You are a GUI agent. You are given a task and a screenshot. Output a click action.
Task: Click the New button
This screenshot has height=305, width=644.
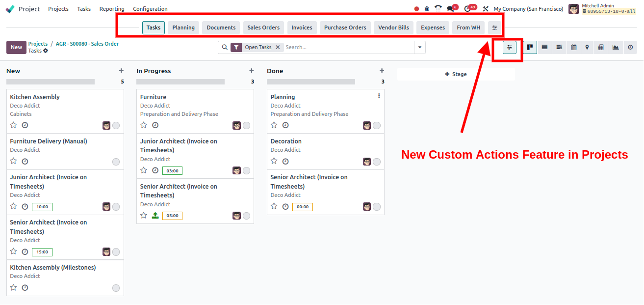16,48
